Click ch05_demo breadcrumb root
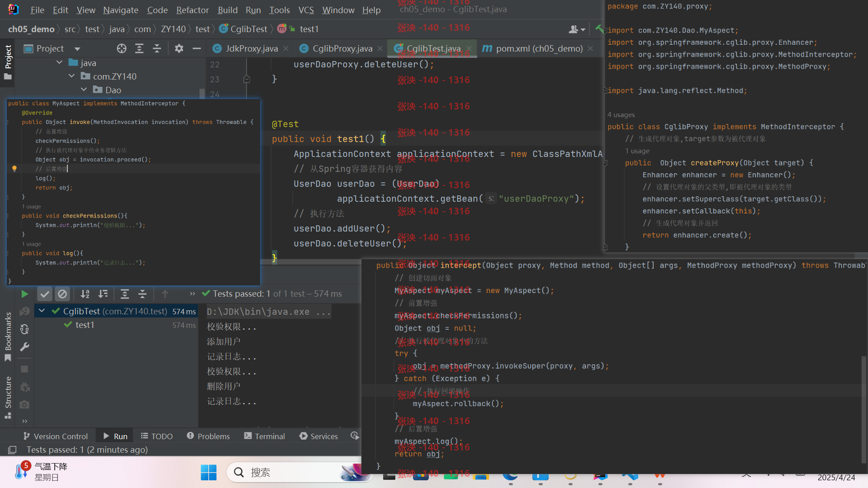This screenshot has height=488, width=868. (31, 29)
